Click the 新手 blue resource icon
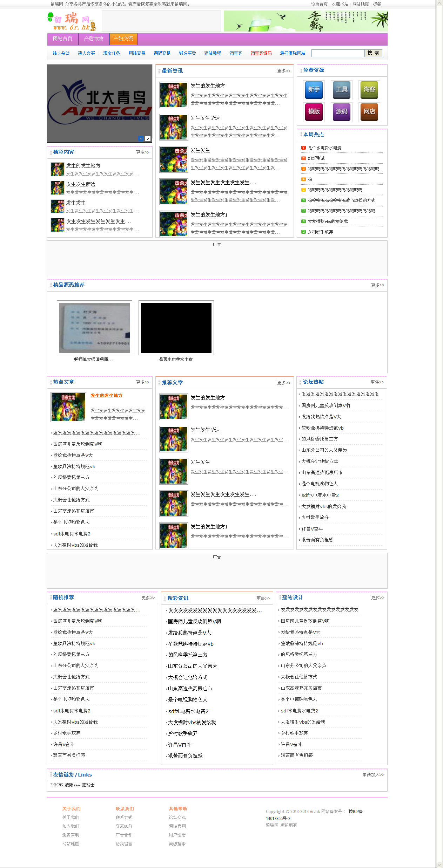This screenshot has height=868, width=443. click(x=314, y=90)
